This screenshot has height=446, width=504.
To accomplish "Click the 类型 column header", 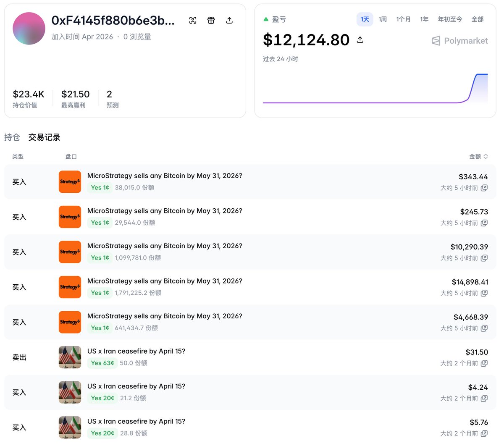I will (x=18, y=156).
